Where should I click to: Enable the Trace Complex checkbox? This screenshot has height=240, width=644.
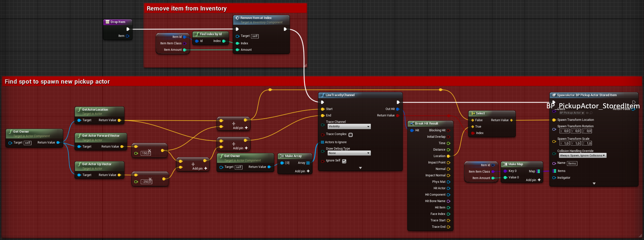pos(350,135)
